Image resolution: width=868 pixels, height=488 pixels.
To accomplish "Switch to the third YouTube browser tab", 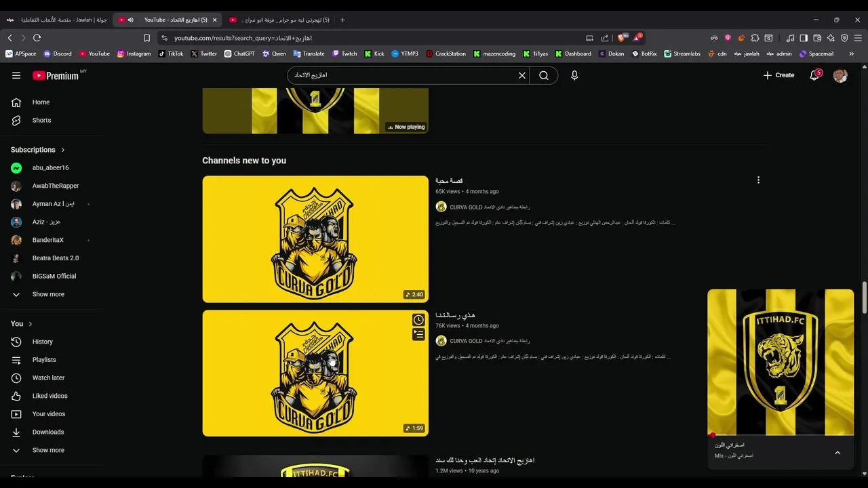I will [278, 20].
